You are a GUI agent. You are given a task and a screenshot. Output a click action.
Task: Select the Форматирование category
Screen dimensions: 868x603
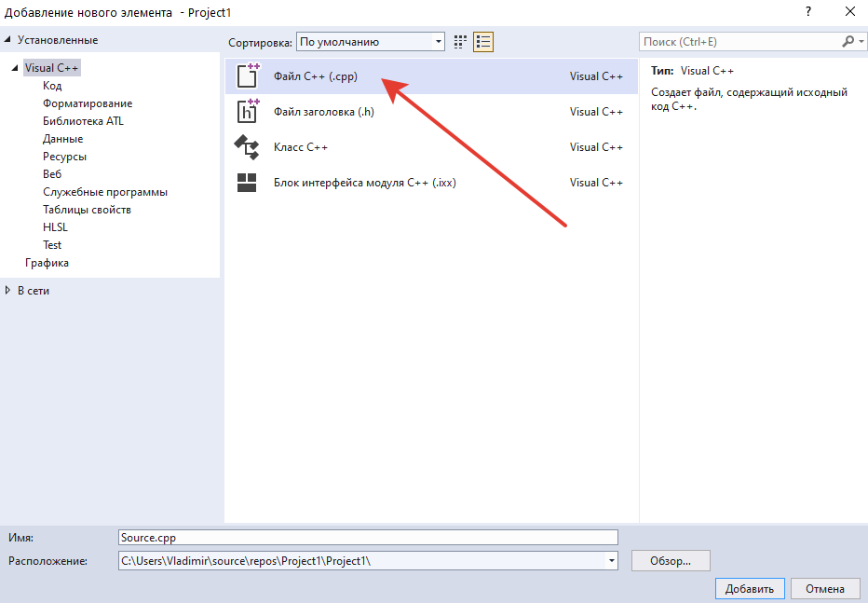[x=88, y=103]
